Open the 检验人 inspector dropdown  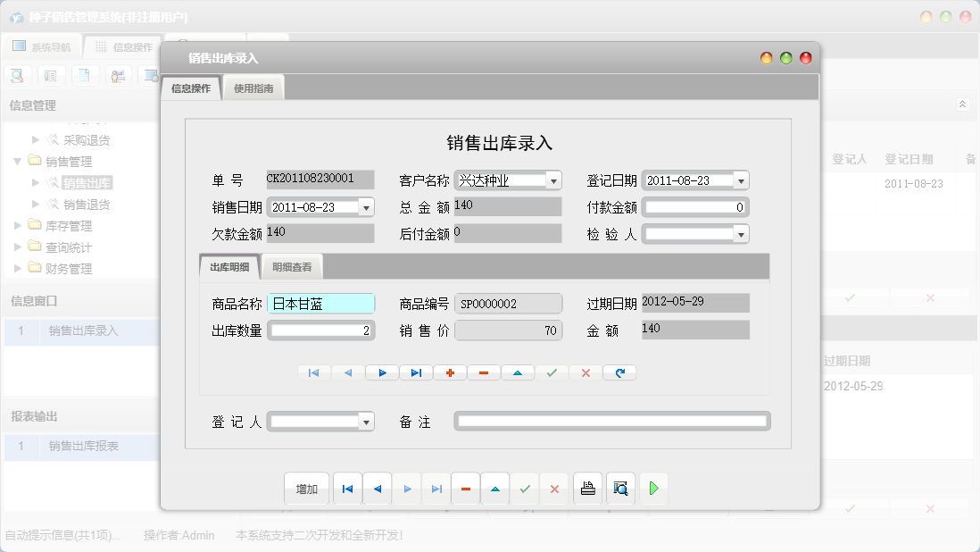[x=742, y=234]
